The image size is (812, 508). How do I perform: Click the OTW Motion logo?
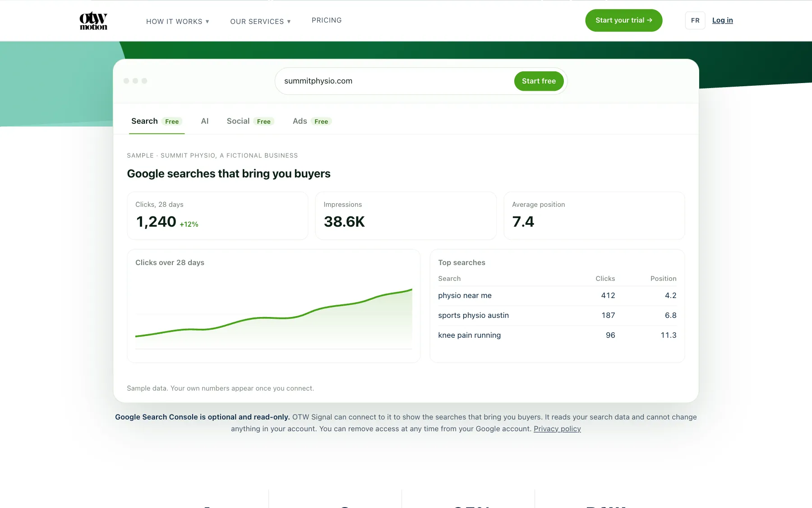[x=93, y=21]
